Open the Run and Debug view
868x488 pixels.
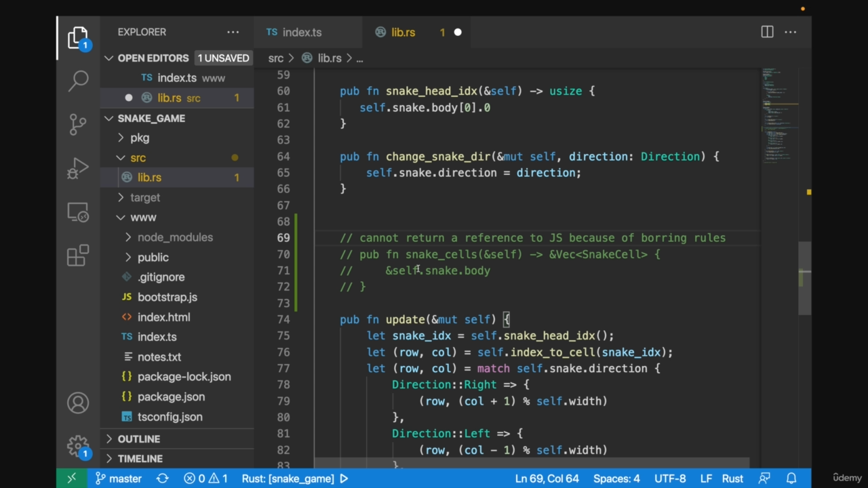point(78,168)
